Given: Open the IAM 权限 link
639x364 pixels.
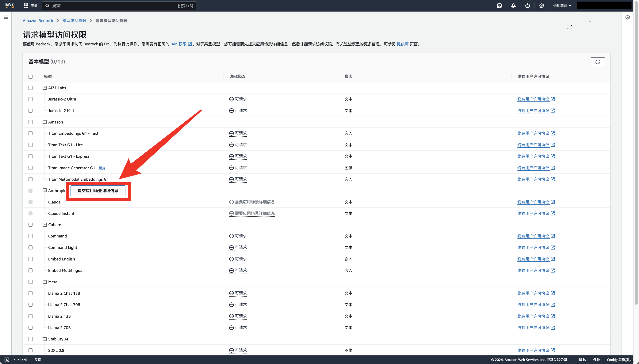Looking at the screenshot, I should (178, 44).
